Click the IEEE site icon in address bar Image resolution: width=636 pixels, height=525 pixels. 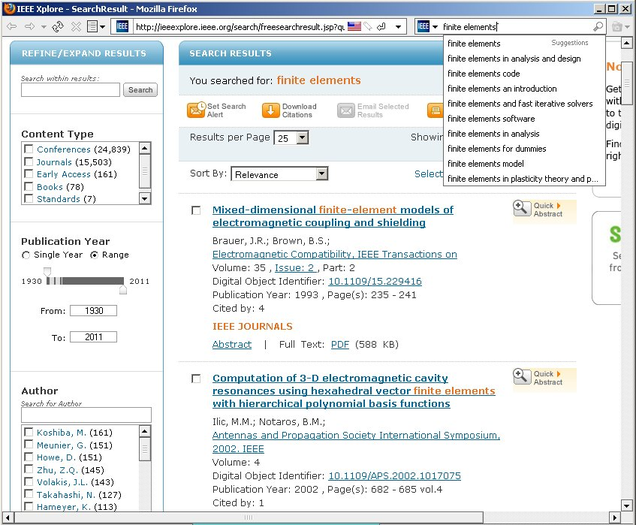122,27
